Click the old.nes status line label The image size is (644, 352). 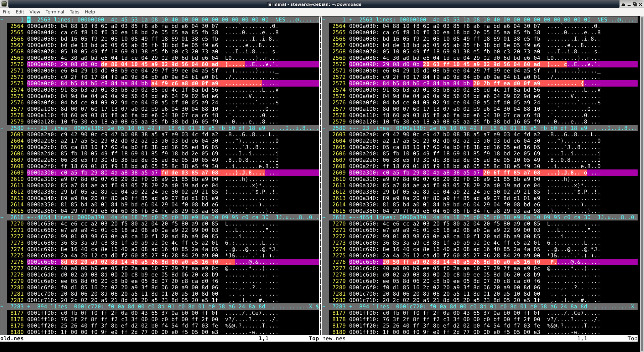[12, 339]
